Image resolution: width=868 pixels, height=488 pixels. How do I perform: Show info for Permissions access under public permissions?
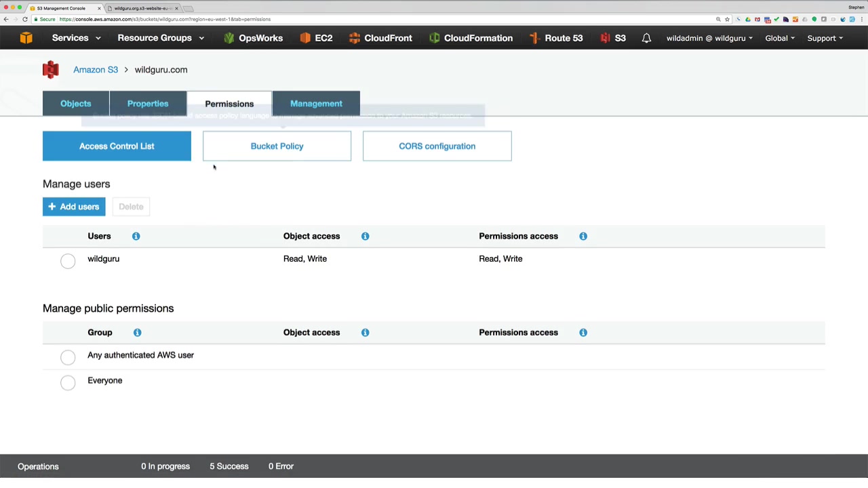(583, 332)
